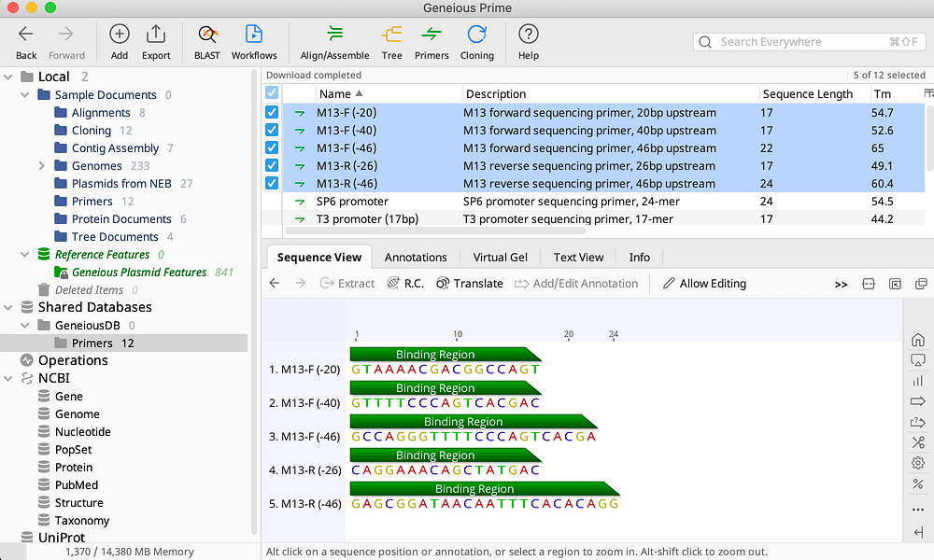Uncheck the M13-F (-20) row checkbox
The image size is (934, 560).
pos(272,112)
